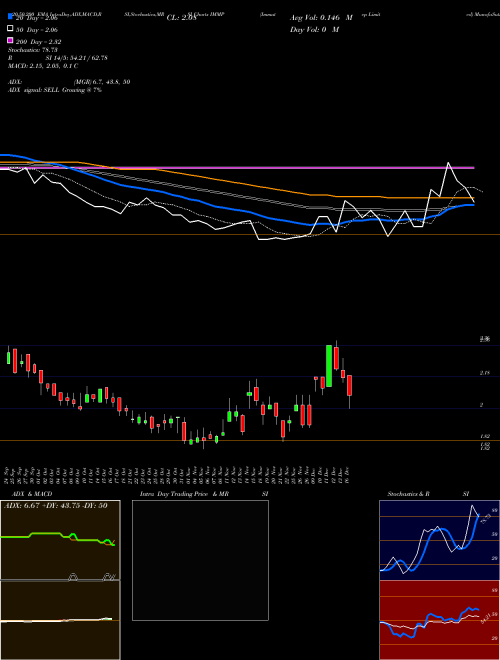Click the '2' price axis label
Image resolution: width=500 pixels, height=660 pixels.
click(x=482, y=405)
